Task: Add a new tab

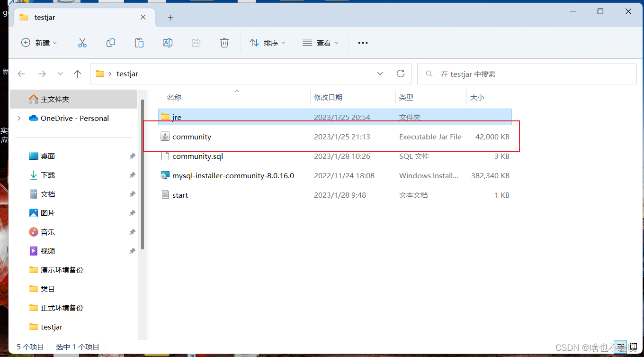Action: click(x=170, y=18)
